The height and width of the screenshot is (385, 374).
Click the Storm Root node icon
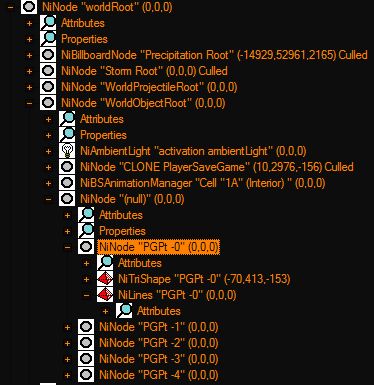click(x=48, y=71)
